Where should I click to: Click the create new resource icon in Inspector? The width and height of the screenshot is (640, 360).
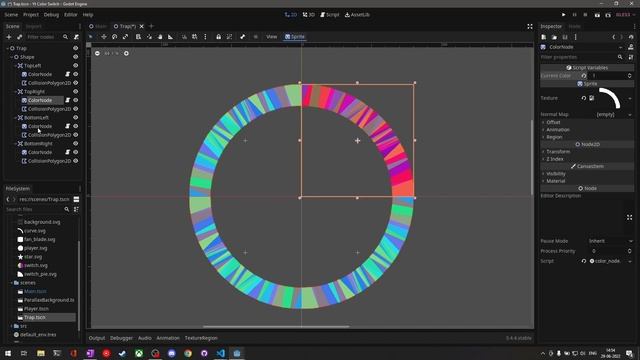[x=544, y=37]
